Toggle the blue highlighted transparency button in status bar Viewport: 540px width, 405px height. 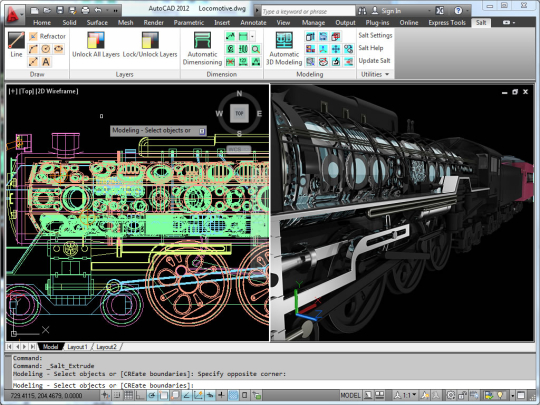tap(233, 395)
